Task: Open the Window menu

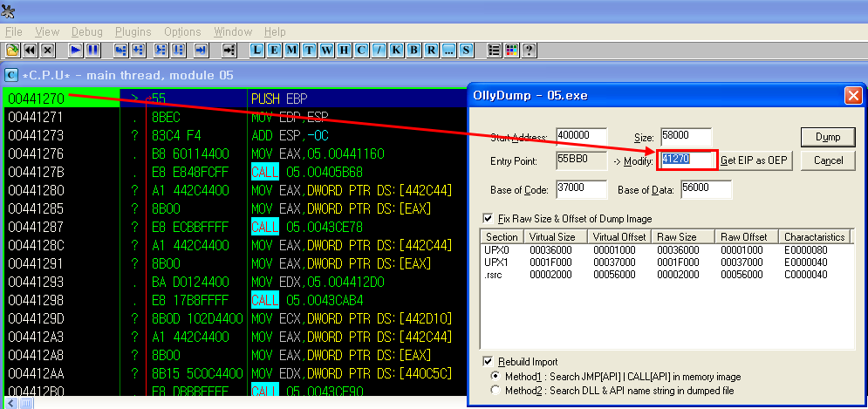Action: click(x=233, y=31)
